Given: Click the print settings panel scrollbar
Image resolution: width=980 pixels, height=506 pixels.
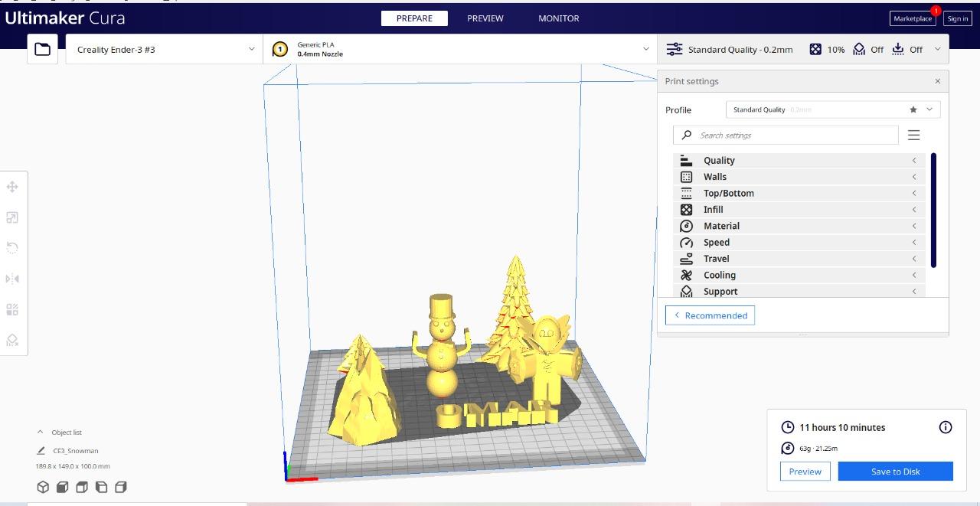Looking at the screenshot, I should coord(933,211).
